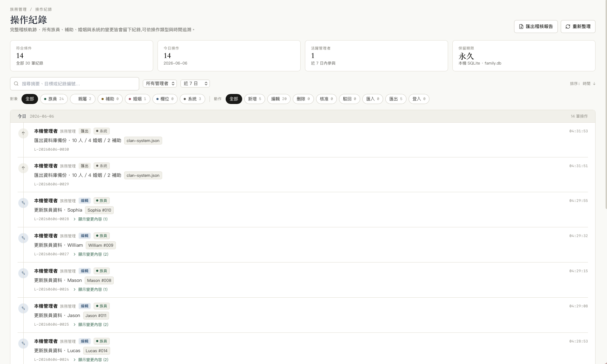607x364 pixels.
Task: Click the 活躍管理者 summary card
Action: [x=376, y=56]
